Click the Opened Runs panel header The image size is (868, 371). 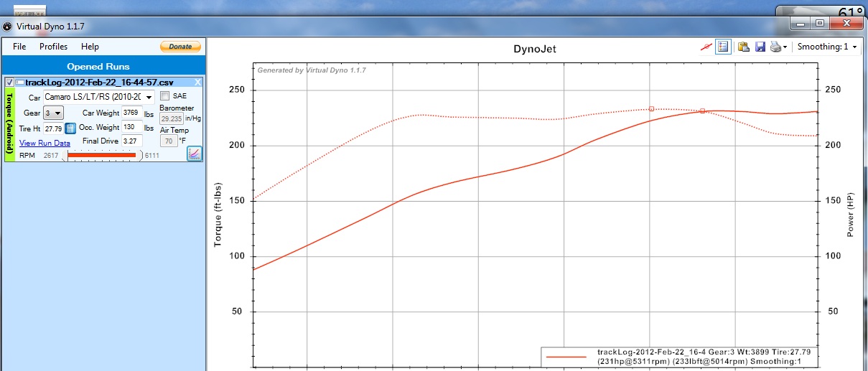click(x=103, y=66)
